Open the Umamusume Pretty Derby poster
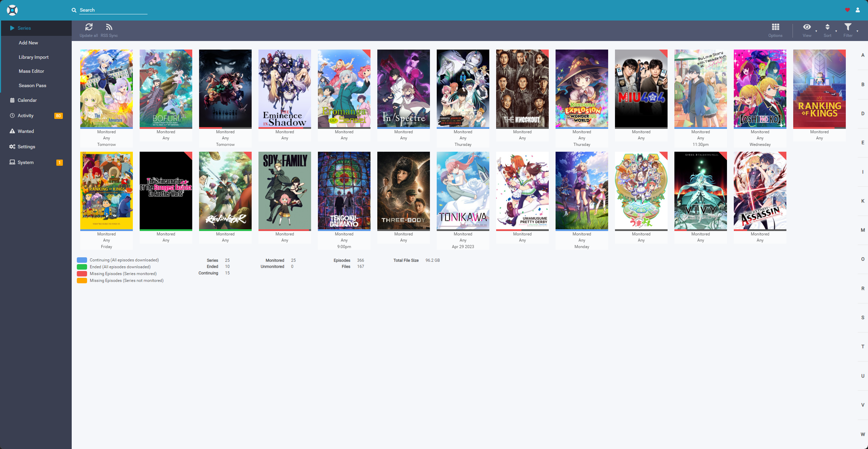Viewport: 868px width, 449px height. click(522, 191)
